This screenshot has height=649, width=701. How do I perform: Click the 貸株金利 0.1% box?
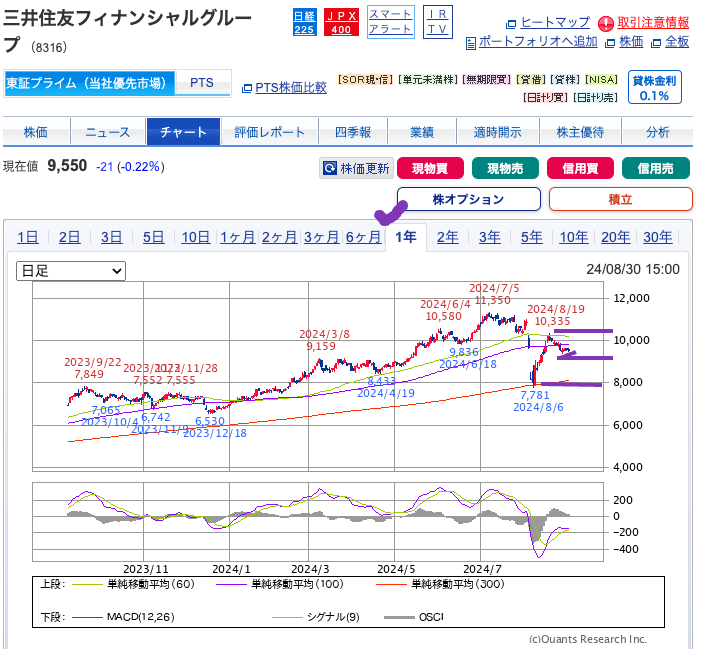pyautogui.click(x=655, y=87)
